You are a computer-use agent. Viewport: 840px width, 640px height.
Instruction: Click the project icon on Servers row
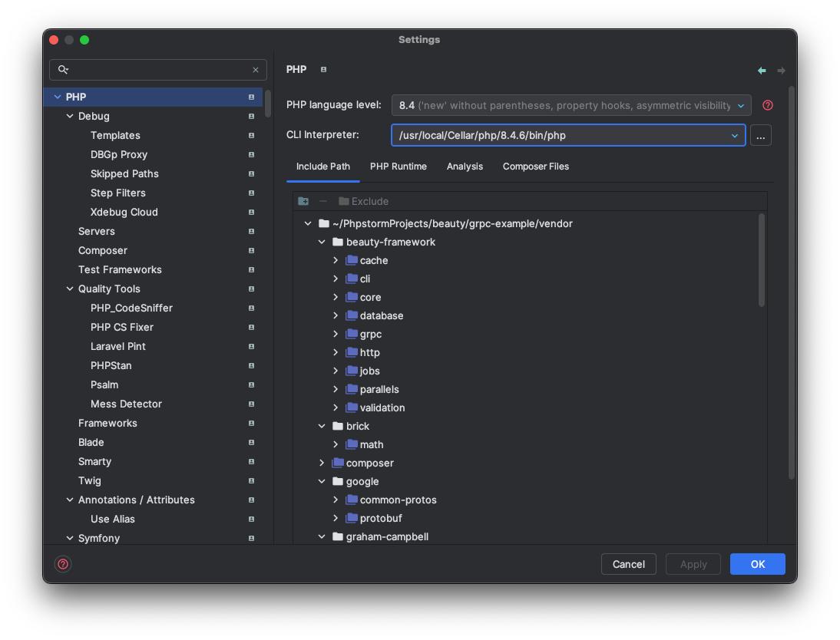251,231
